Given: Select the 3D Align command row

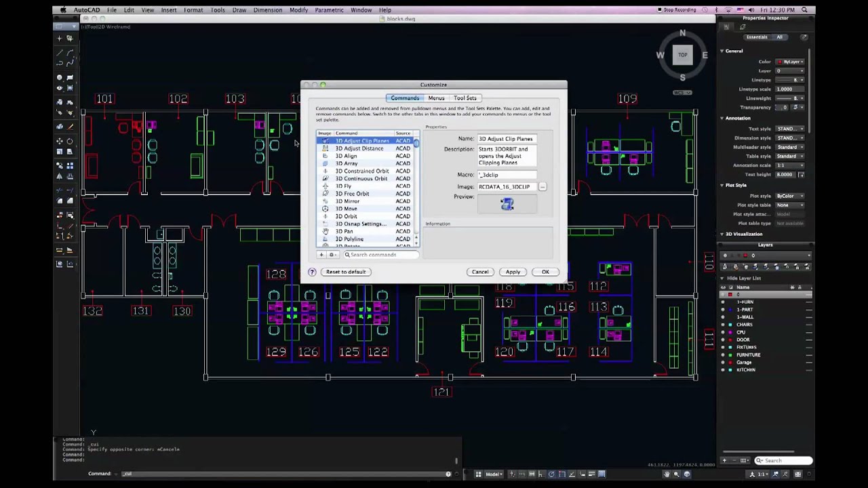Looking at the screenshot, I should click(x=366, y=156).
